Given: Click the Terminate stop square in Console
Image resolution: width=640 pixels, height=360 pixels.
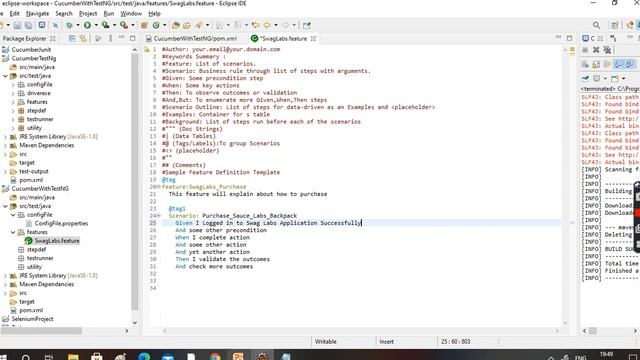Looking at the screenshot, I should pos(585,50).
